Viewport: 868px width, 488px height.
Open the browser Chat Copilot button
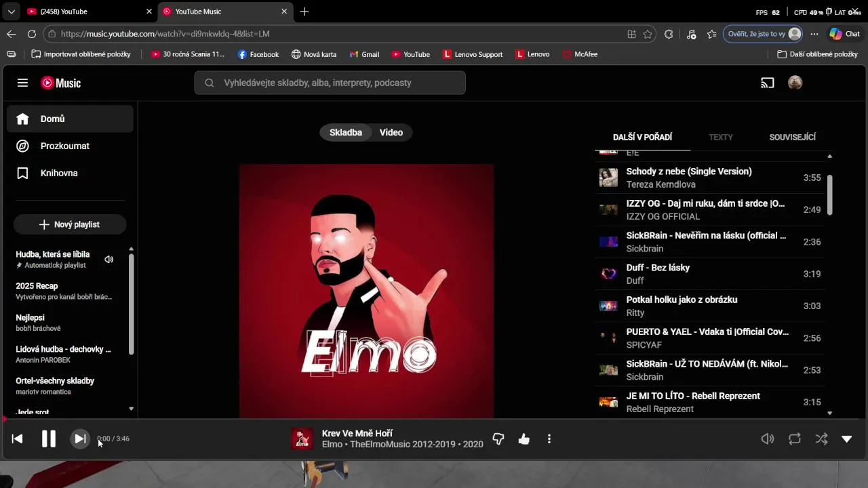844,34
